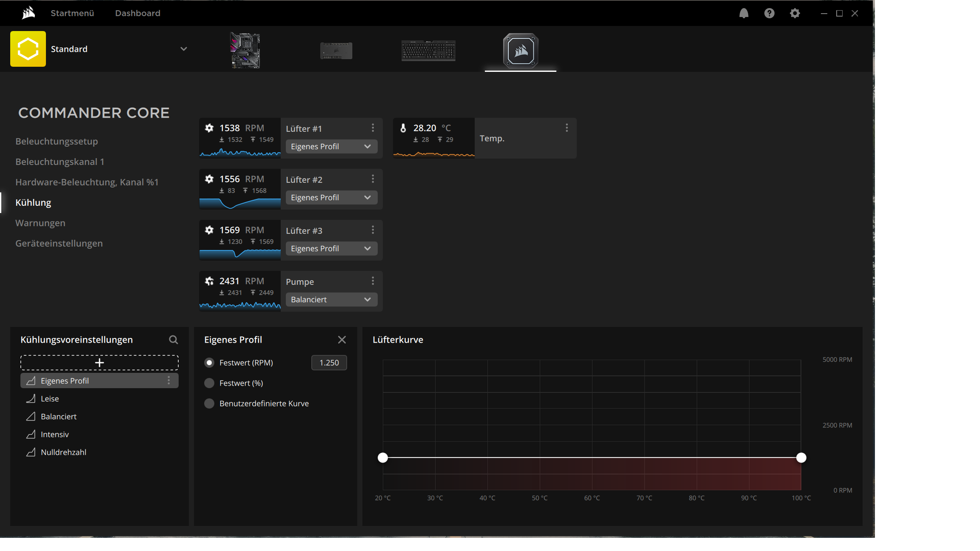Viewport: 980px width, 551px height.
Task: Open three-dot menu for Temp. sensor
Action: pyautogui.click(x=567, y=128)
